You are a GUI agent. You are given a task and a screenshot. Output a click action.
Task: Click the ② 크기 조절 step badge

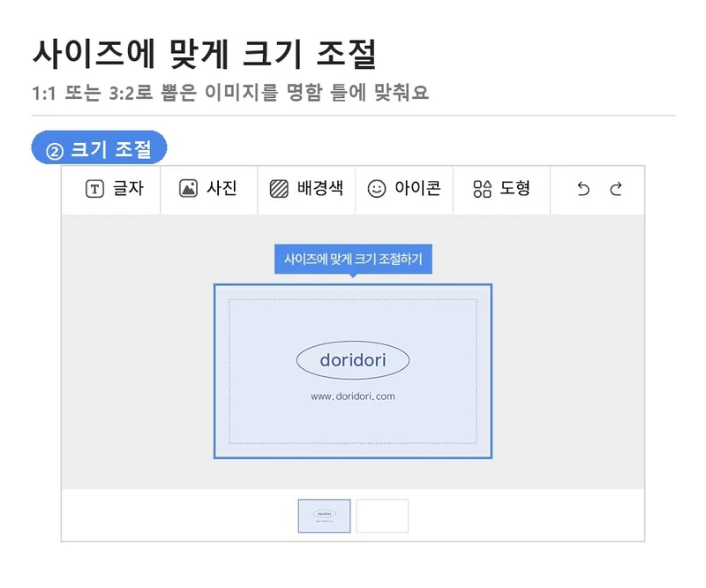point(99,147)
